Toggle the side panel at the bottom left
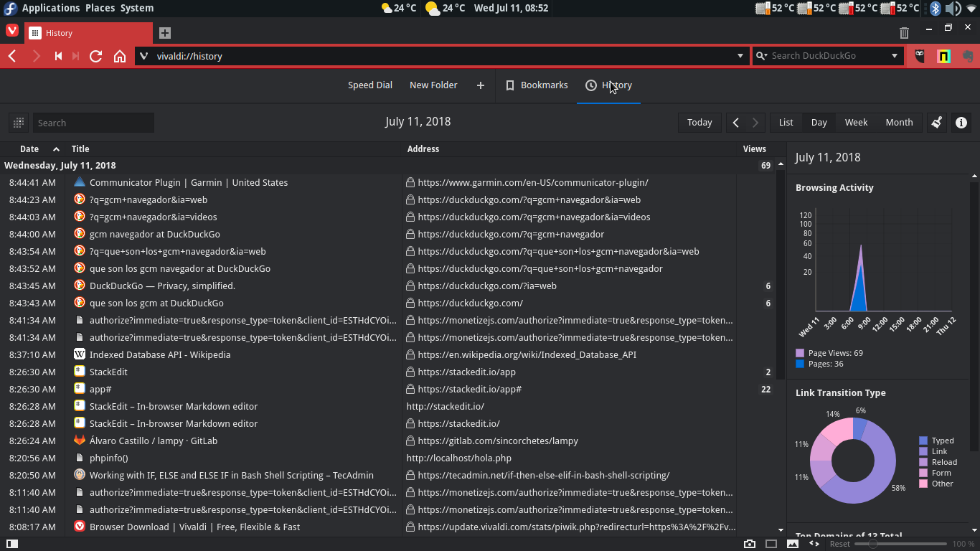This screenshot has height=551, width=980. (x=12, y=544)
